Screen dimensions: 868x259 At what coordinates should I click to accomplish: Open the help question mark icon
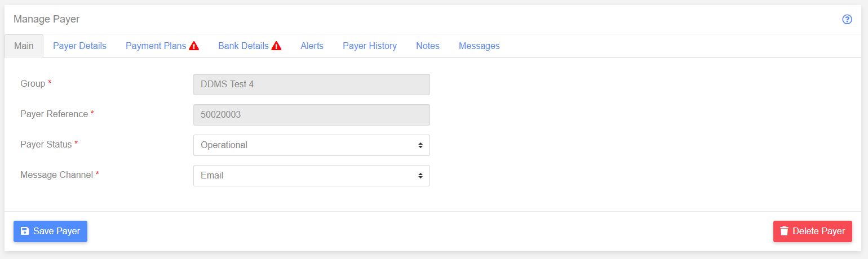point(847,19)
